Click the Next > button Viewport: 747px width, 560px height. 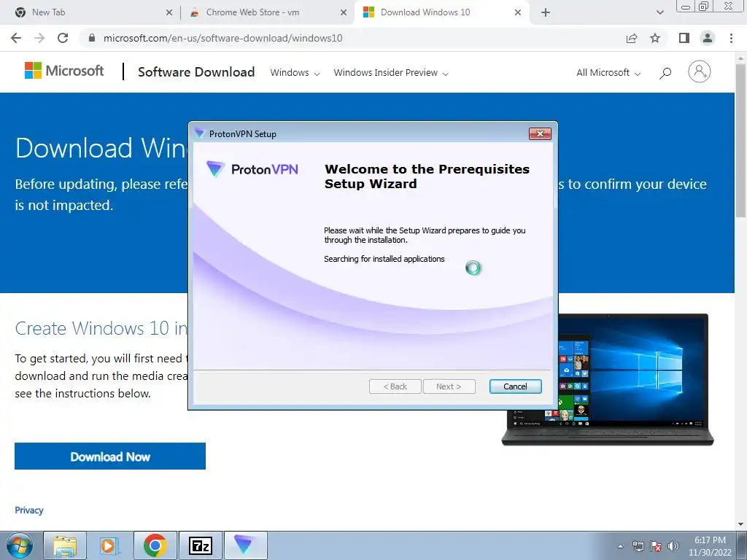coord(449,386)
